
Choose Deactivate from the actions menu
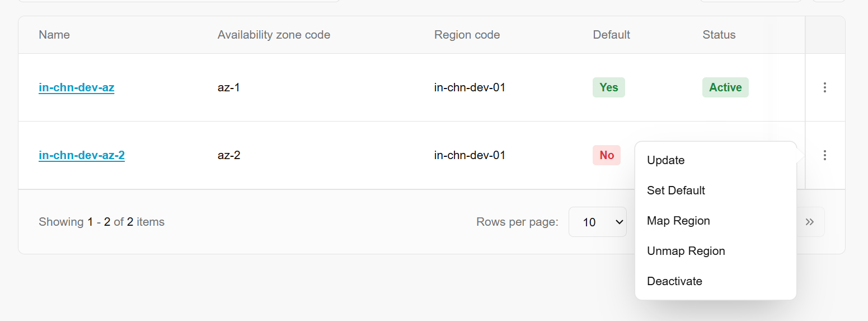coord(674,281)
